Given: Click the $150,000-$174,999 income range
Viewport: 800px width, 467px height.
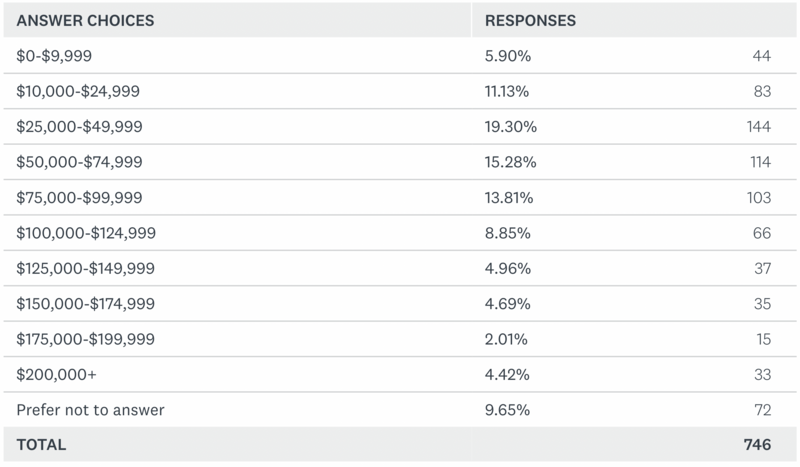Looking at the screenshot, I should pyautogui.click(x=86, y=304).
